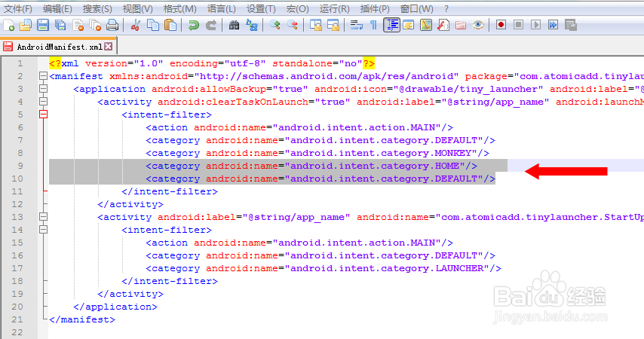The image size is (644, 339).
Task: Close the AndroidManifest.xml tab
Action: coord(108,47)
